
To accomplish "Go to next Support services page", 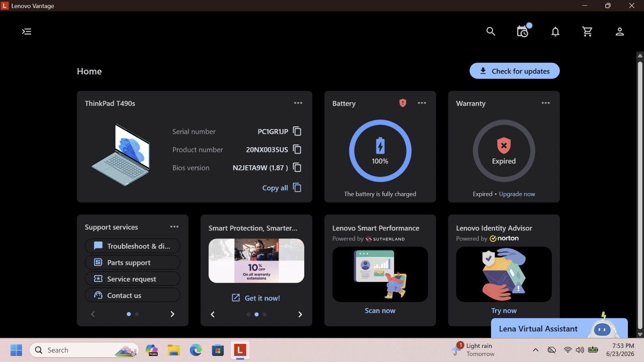I will pyautogui.click(x=172, y=314).
